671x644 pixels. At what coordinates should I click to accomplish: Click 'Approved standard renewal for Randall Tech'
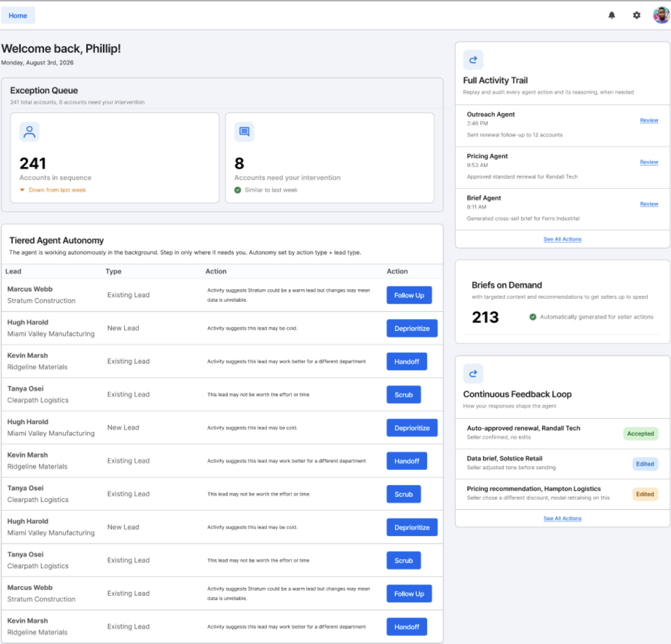pos(522,176)
